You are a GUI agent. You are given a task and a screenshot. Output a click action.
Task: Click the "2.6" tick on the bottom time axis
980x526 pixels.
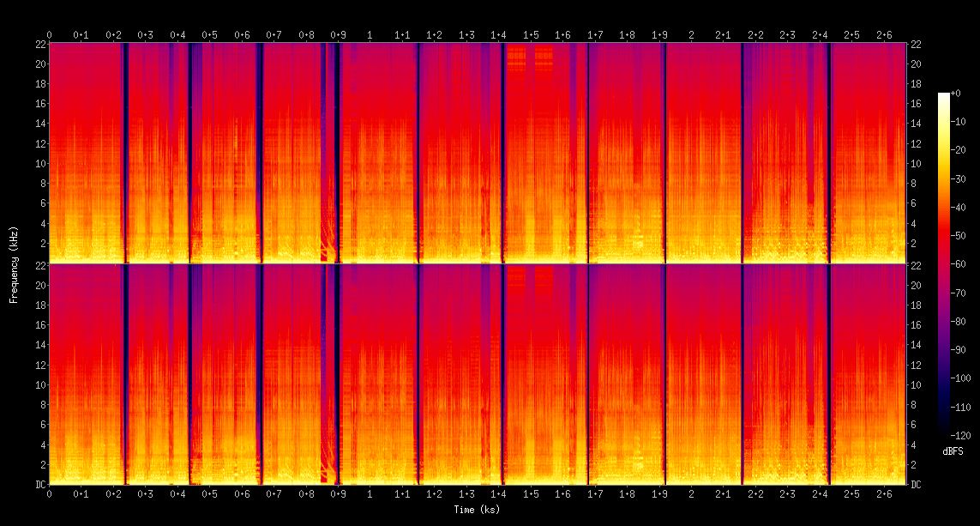[x=884, y=495]
